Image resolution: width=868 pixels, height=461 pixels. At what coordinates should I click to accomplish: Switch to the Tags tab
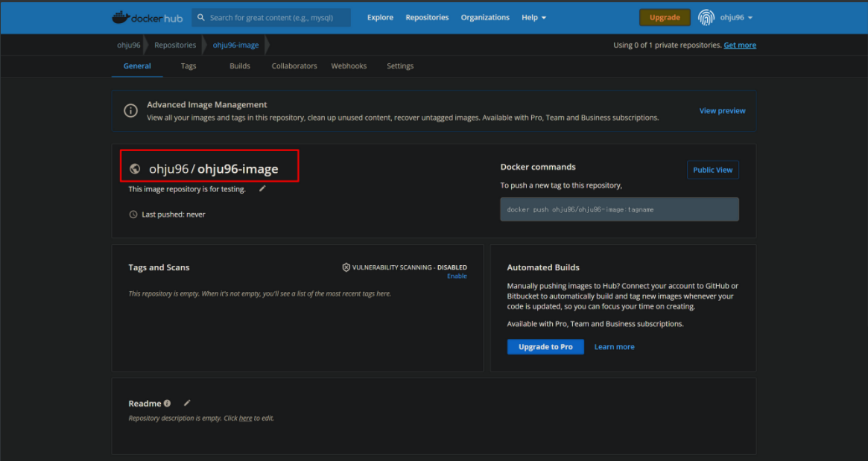pos(189,66)
